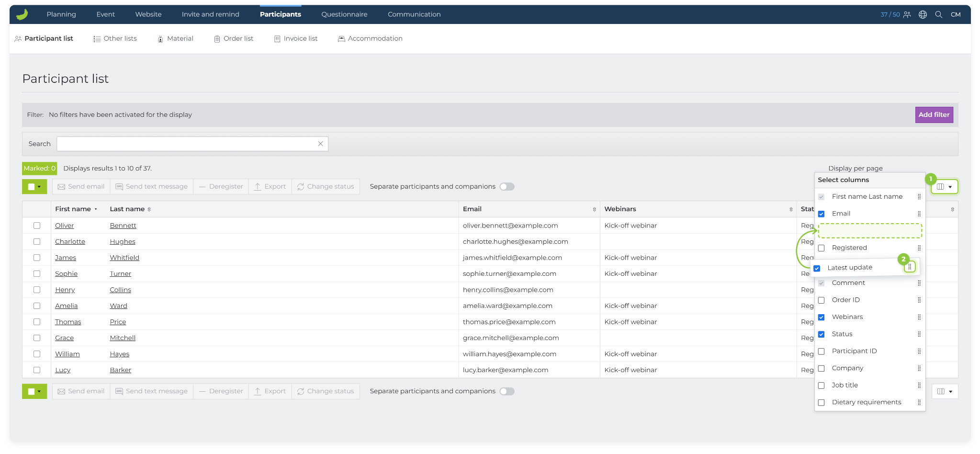Open the Whitfield last name link
Viewport: 980px width, 454px height.
tap(124, 258)
